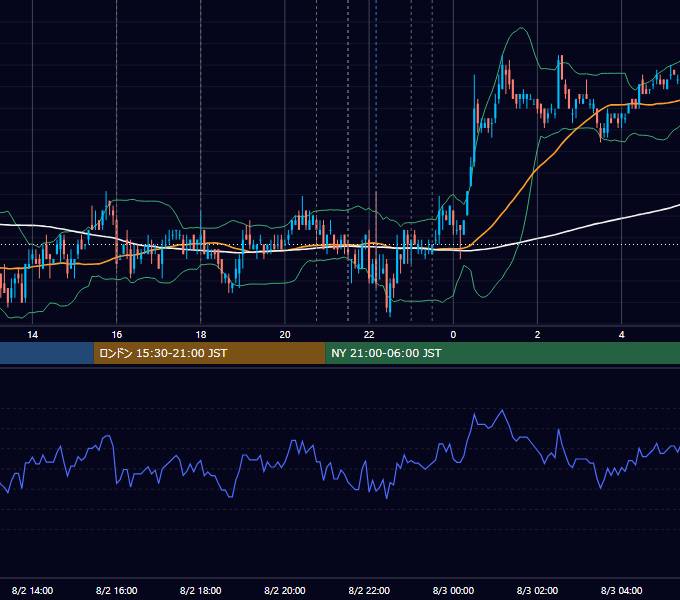Click the 8/2 16:00 label on lower axis
Image resolution: width=680 pixels, height=600 pixels.
[x=117, y=590]
